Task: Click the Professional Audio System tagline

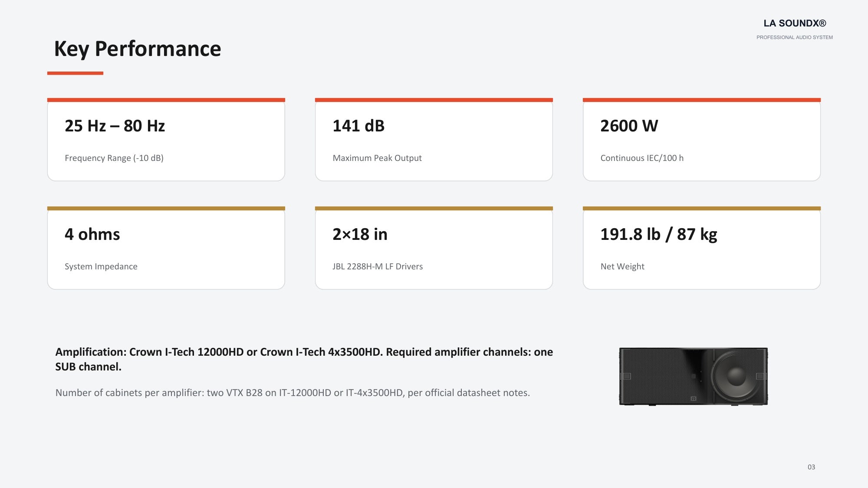Action: [795, 37]
